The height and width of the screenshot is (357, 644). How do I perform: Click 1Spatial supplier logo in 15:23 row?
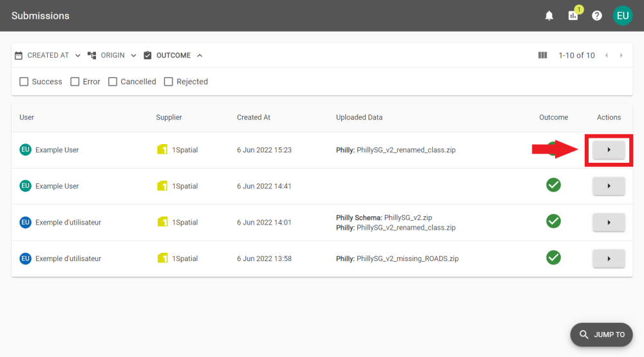162,149
